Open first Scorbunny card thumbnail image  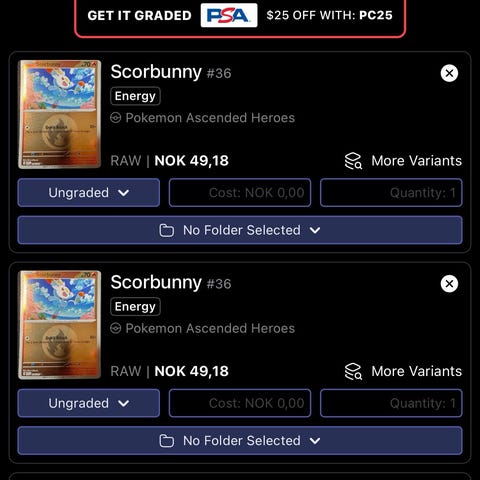(60, 114)
